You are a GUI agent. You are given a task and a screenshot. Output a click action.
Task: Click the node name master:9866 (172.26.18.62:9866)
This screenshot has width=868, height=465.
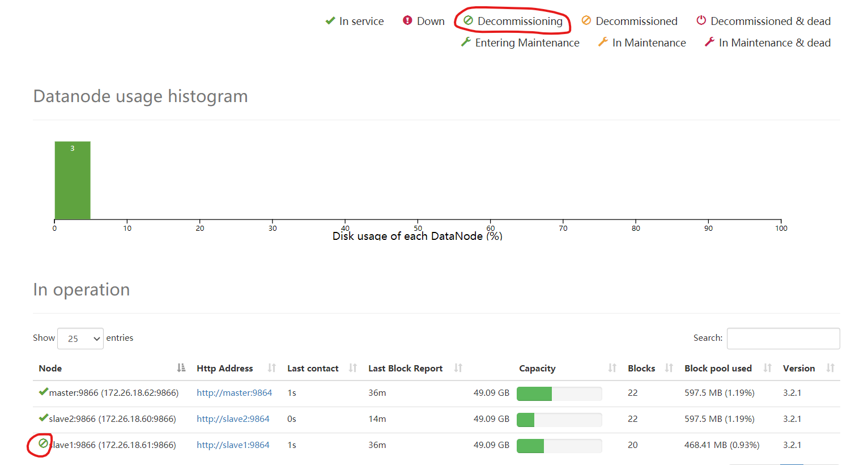(x=114, y=393)
